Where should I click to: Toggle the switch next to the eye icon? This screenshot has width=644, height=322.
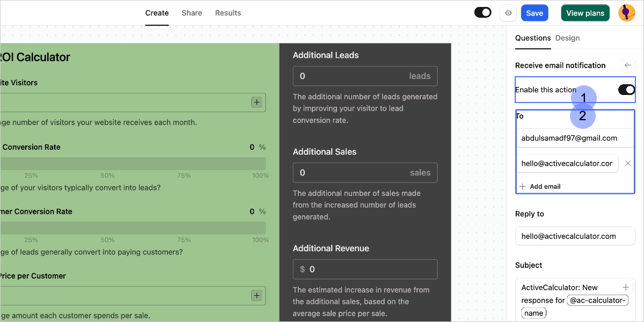point(483,12)
